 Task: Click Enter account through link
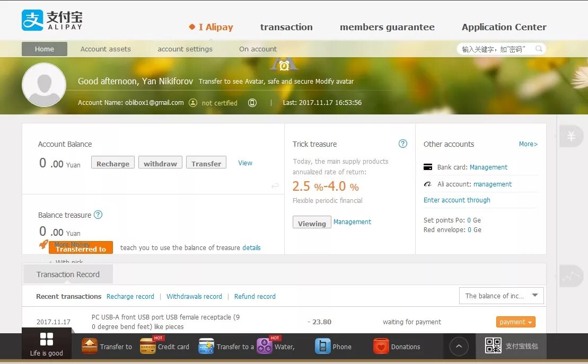click(457, 200)
